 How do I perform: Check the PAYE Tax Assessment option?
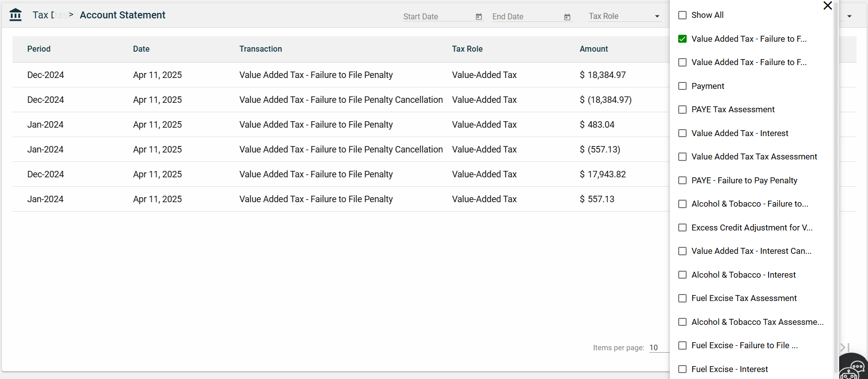click(x=683, y=110)
